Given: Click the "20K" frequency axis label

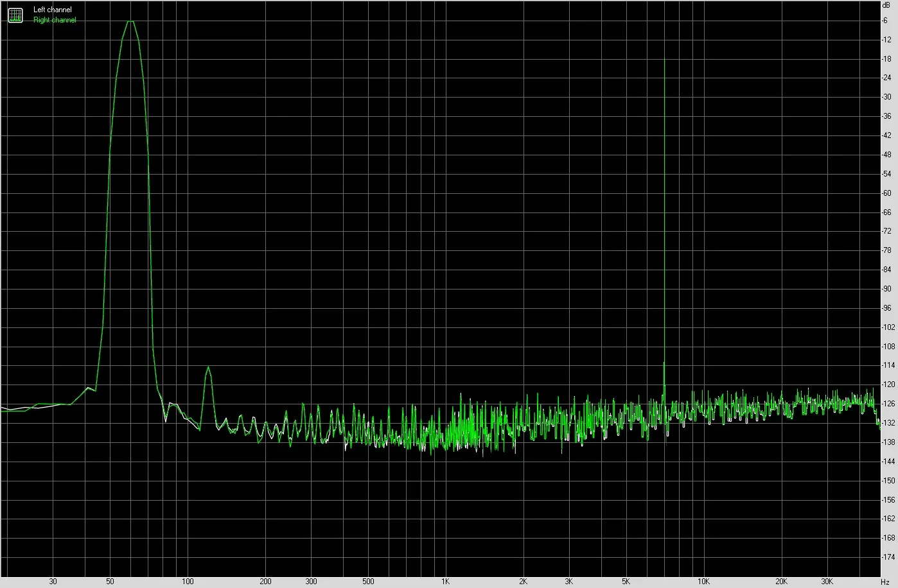Looking at the screenshot, I should [781, 582].
